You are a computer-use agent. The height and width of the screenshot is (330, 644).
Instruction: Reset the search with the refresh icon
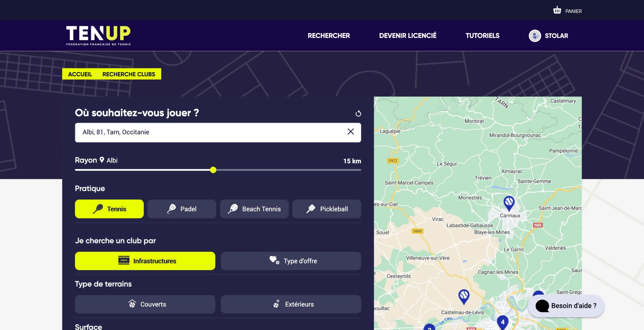(x=358, y=114)
